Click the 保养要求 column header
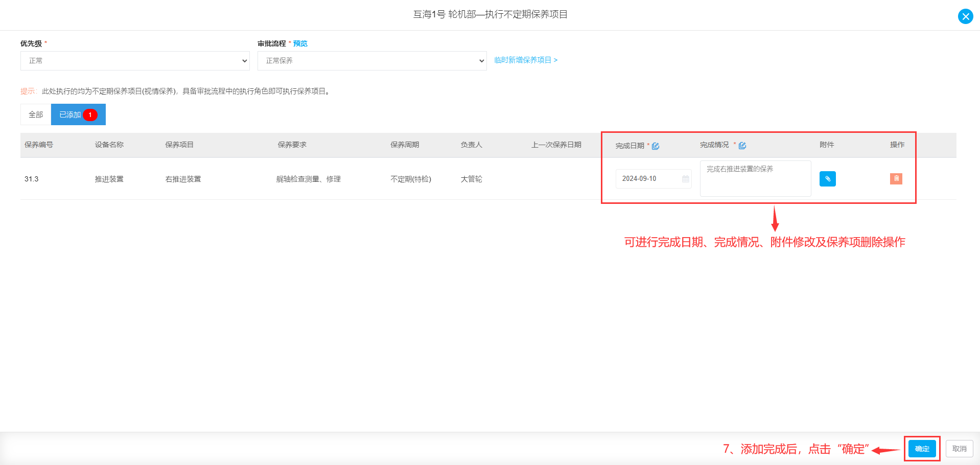 coord(292,145)
